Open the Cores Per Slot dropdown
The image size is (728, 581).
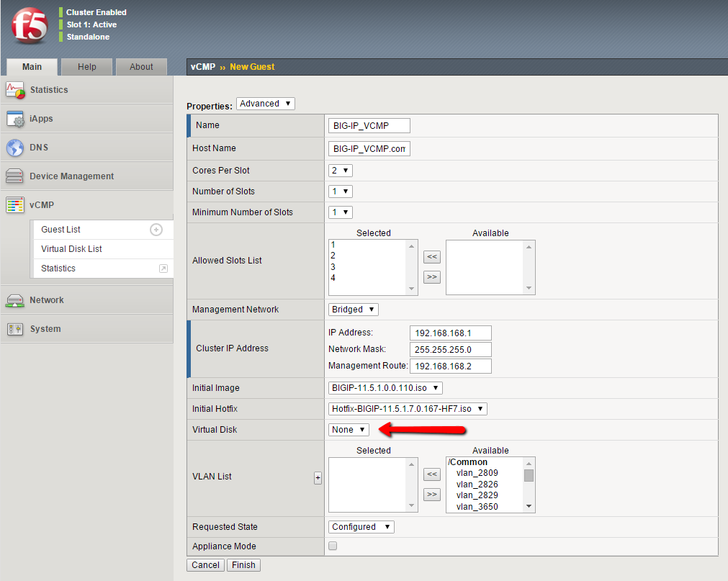[x=340, y=171]
